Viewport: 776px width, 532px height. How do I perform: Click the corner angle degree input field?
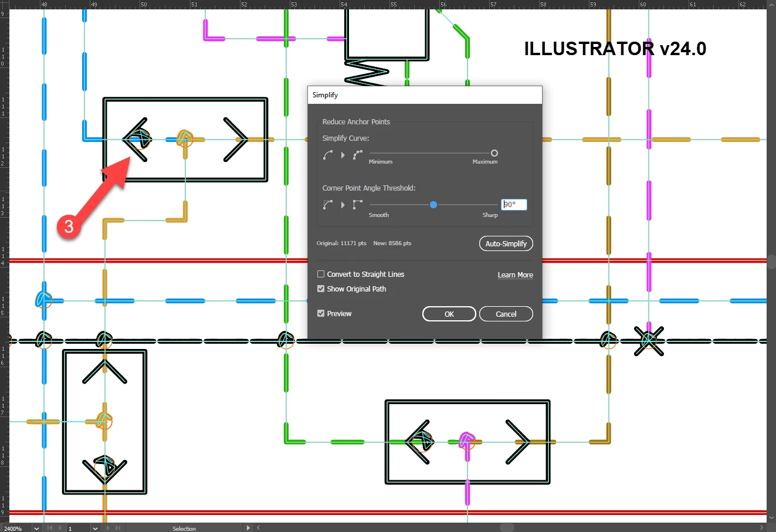[514, 205]
